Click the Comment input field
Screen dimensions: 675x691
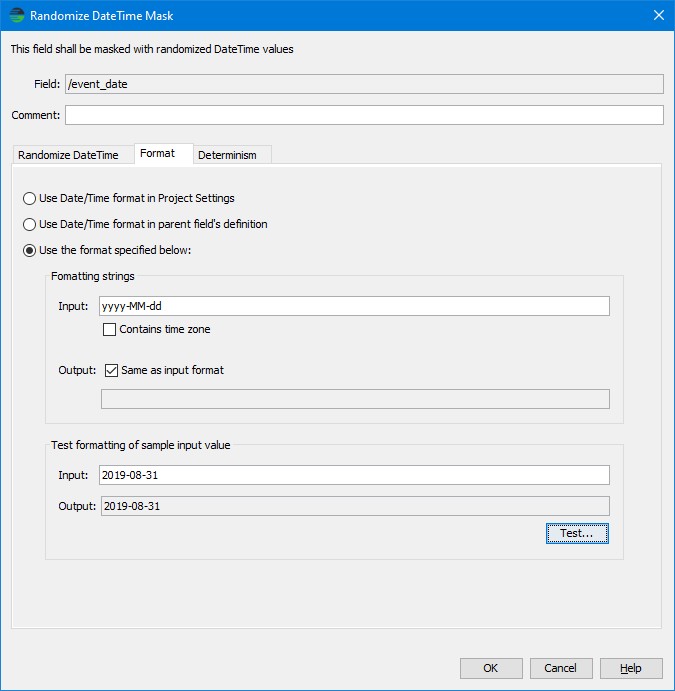coord(364,115)
